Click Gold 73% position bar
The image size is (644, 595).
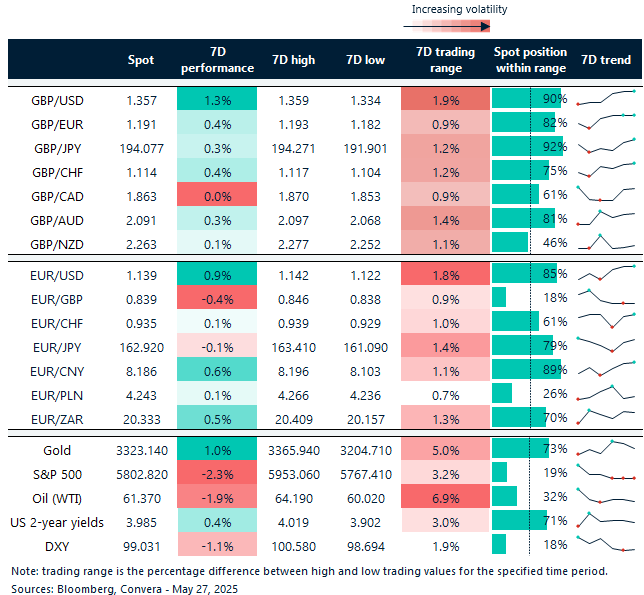pyautogui.click(x=520, y=448)
